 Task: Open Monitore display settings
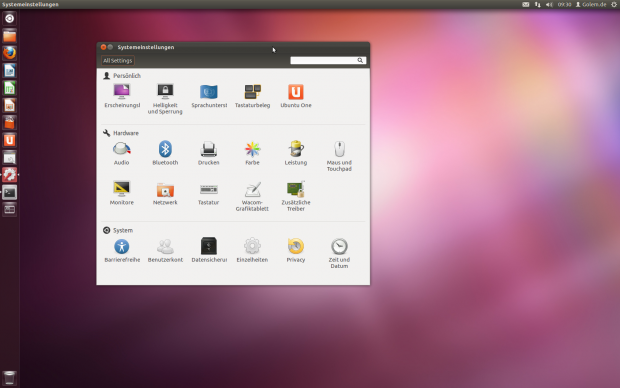point(121,193)
